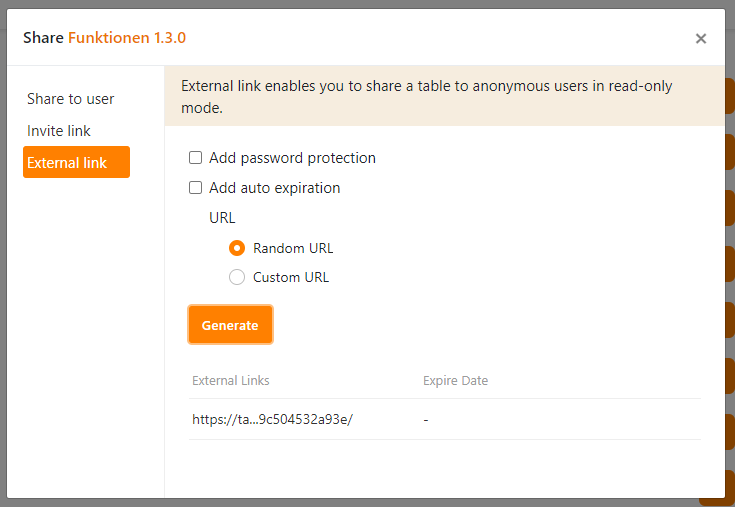
Task: Tick the auto expiration checkbox
Action: (x=196, y=188)
